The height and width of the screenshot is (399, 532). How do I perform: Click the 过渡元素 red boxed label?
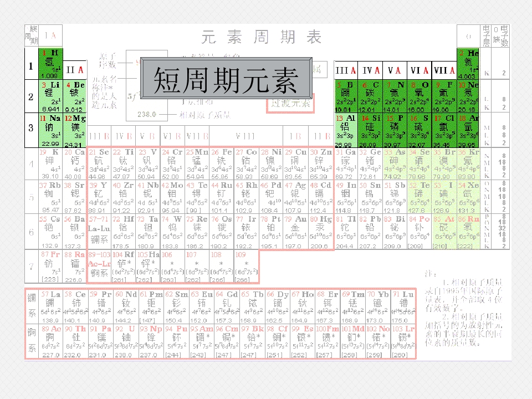(290, 103)
